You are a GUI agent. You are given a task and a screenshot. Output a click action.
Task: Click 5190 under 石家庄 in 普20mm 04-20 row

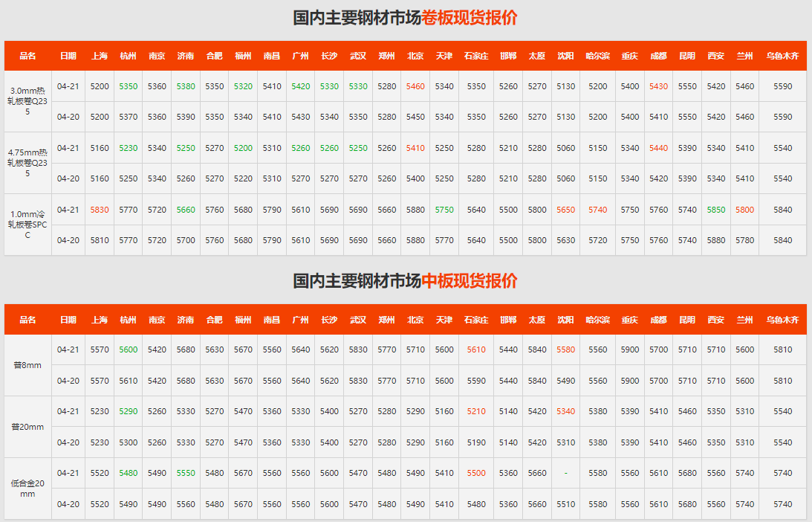pyautogui.click(x=476, y=442)
